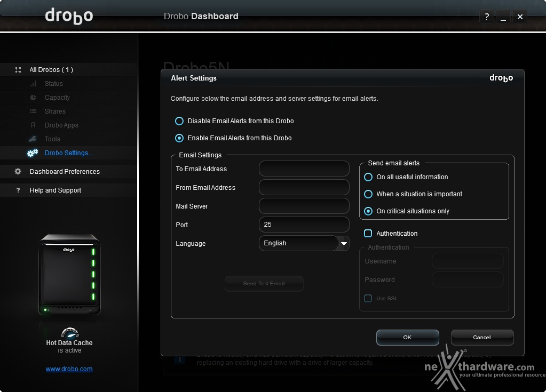Choose On all useful information alerts
The height and width of the screenshot is (392, 546).
[x=368, y=177]
